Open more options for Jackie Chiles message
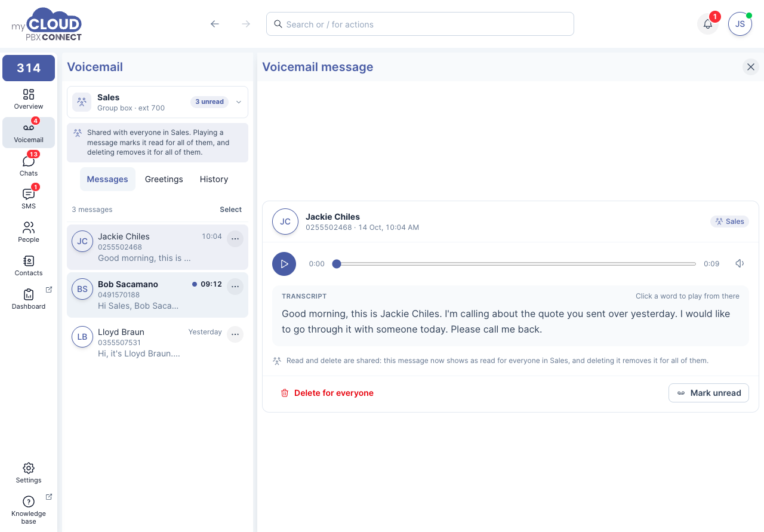Viewport: 764px width, 532px height. (235, 239)
